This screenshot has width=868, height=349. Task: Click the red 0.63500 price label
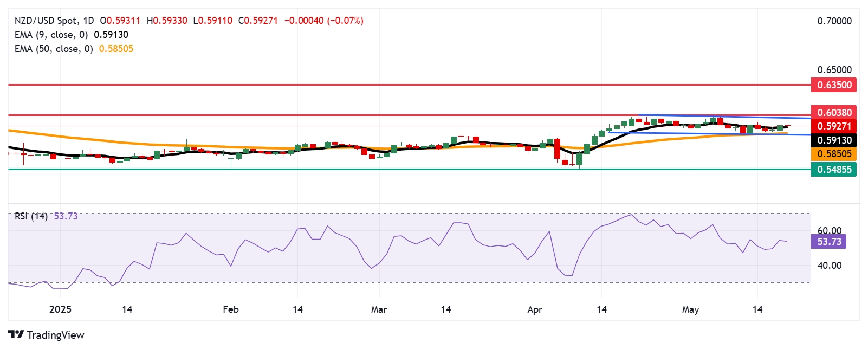pyautogui.click(x=834, y=85)
